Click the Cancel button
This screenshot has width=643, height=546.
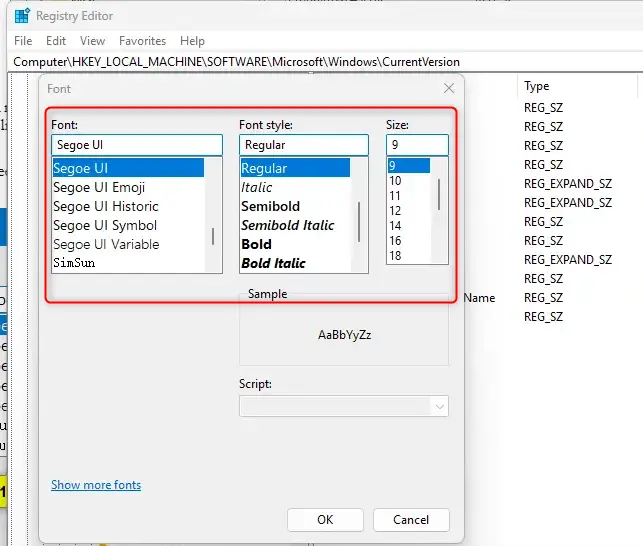411,520
